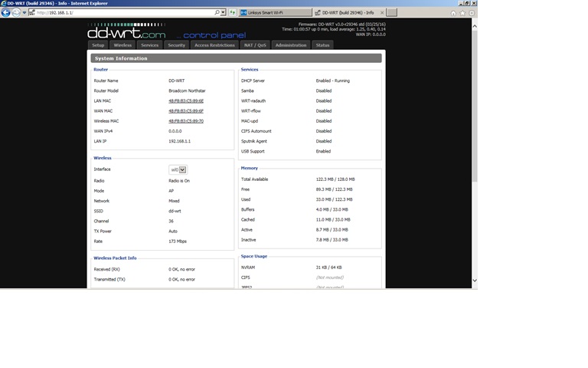Click the dd-wrt.com logo
The width and height of the screenshot is (588, 368).
click(126, 33)
